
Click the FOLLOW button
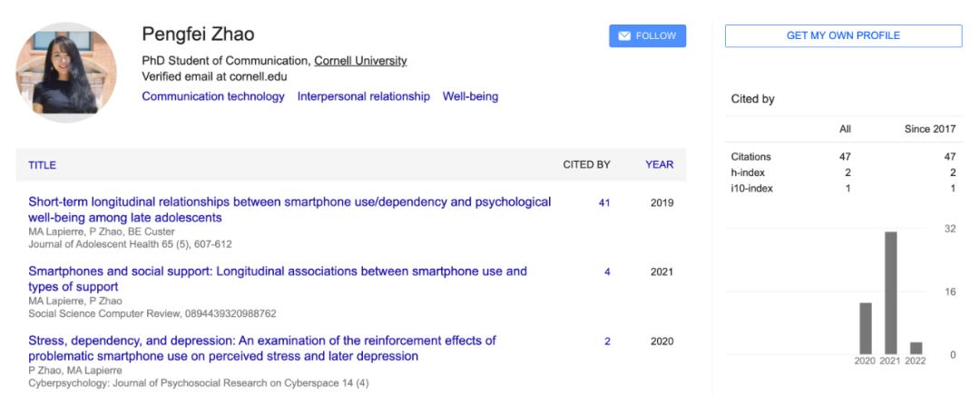click(647, 36)
